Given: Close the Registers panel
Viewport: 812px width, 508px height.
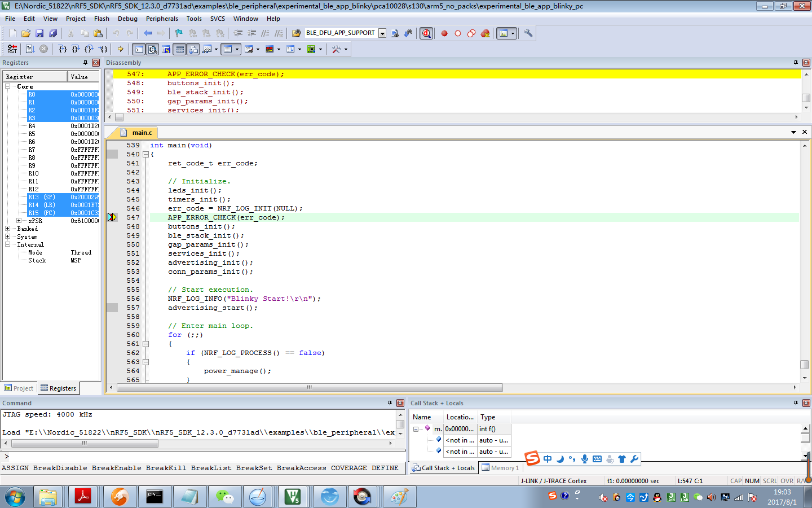Looking at the screenshot, I should point(96,63).
